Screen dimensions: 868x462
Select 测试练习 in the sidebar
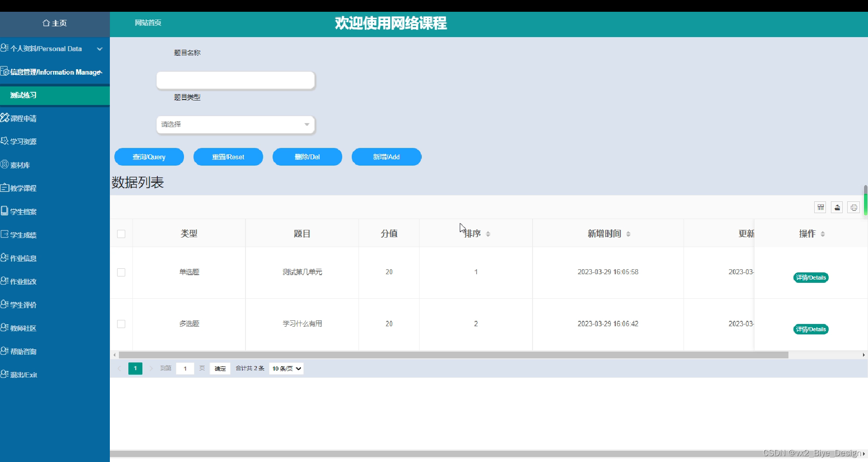(55, 95)
